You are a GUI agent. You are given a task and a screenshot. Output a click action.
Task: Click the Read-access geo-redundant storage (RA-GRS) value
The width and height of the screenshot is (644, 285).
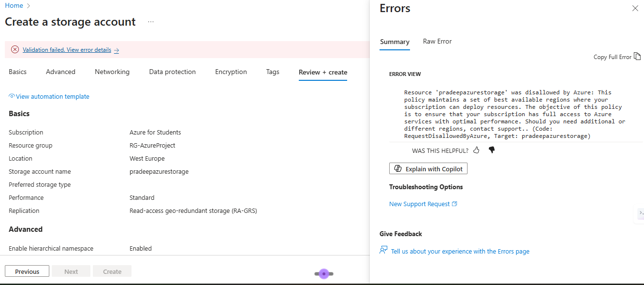pyautogui.click(x=193, y=210)
